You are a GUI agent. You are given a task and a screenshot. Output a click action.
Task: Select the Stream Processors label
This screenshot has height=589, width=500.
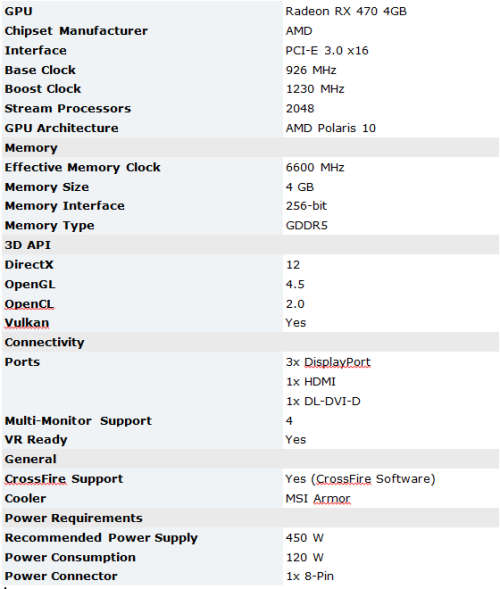[68, 109]
